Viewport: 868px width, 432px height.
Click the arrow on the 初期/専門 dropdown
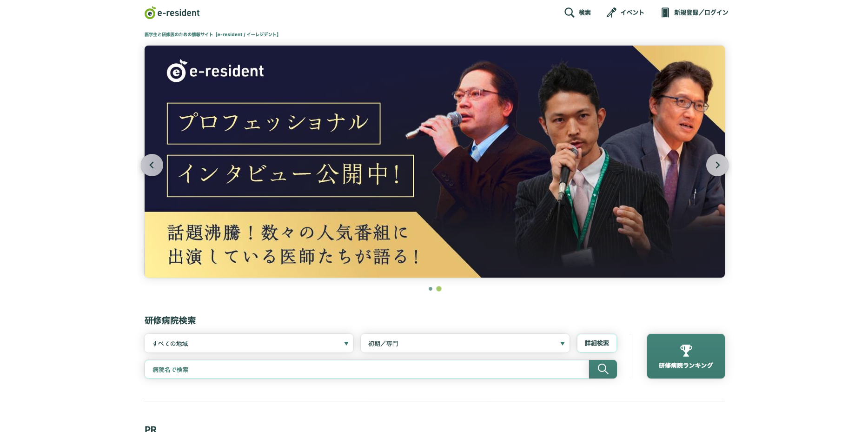click(563, 344)
